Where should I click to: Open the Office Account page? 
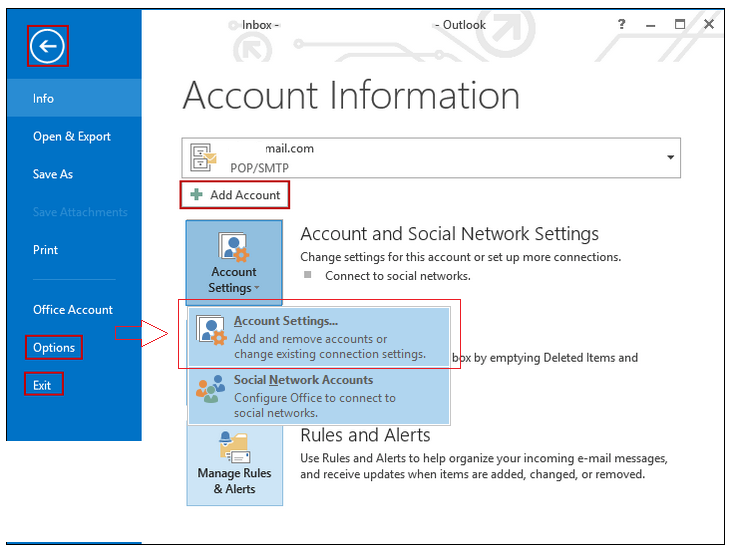(x=73, y=310)
